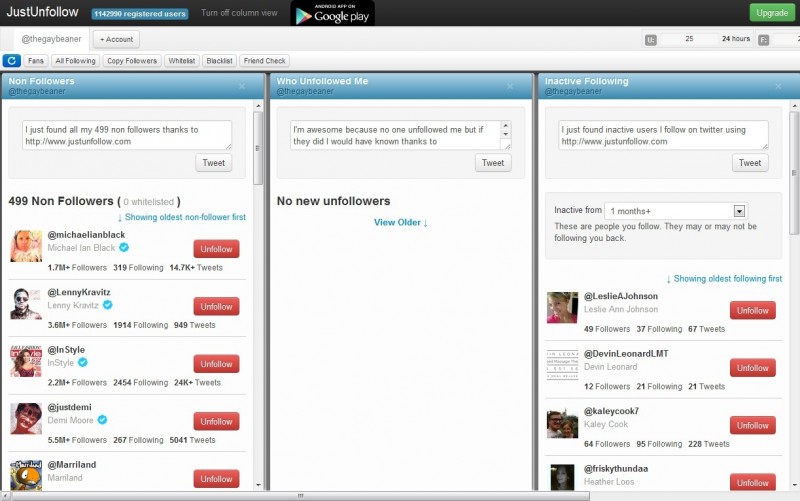Open the All Following view
Viewport: 800px width, 501px height.
click(76, 61)
